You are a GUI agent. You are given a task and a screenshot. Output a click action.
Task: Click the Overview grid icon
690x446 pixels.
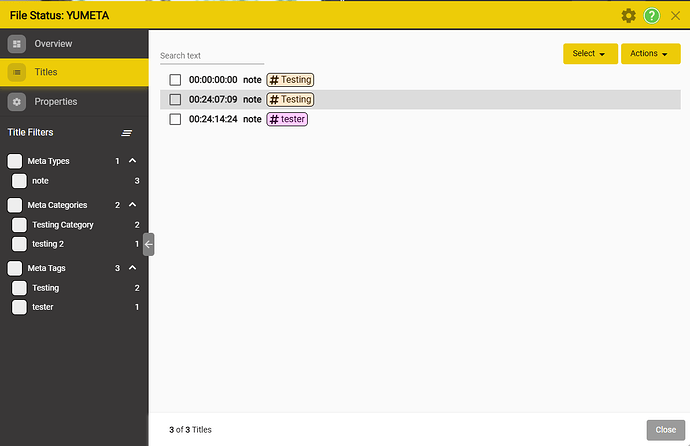pyautogui.click(x=17, y=44)
